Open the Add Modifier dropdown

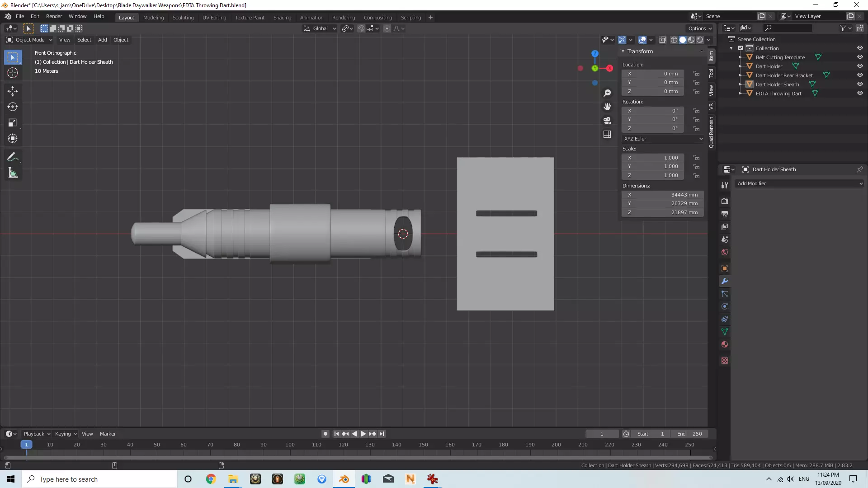pos(799,183)
